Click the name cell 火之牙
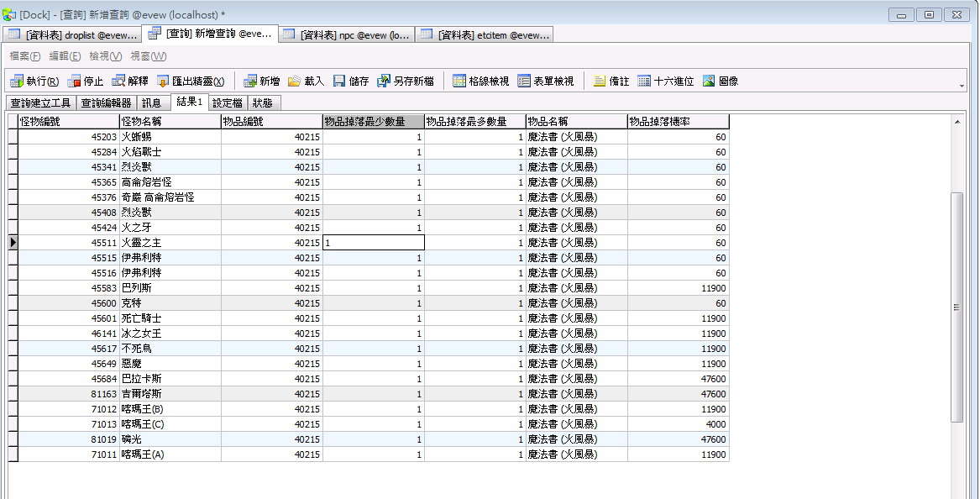This screenshot has height=499, width=980. click(170, 228)
